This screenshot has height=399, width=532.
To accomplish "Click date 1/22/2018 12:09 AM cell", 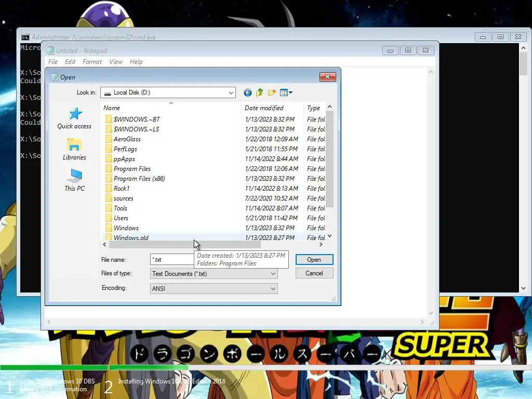I will 271,139.
